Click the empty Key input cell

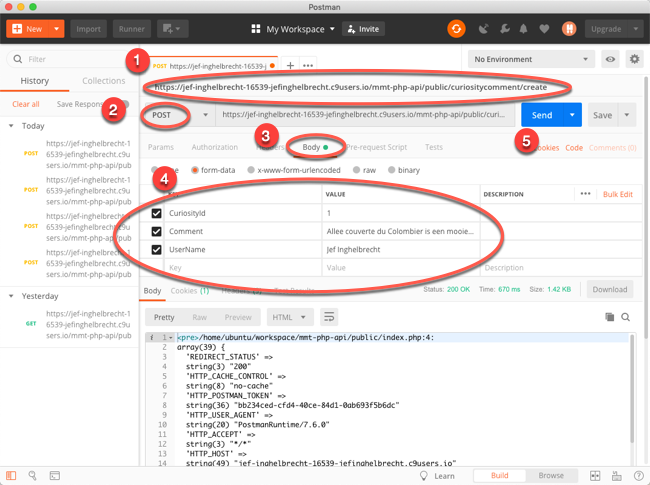point(243,268)
